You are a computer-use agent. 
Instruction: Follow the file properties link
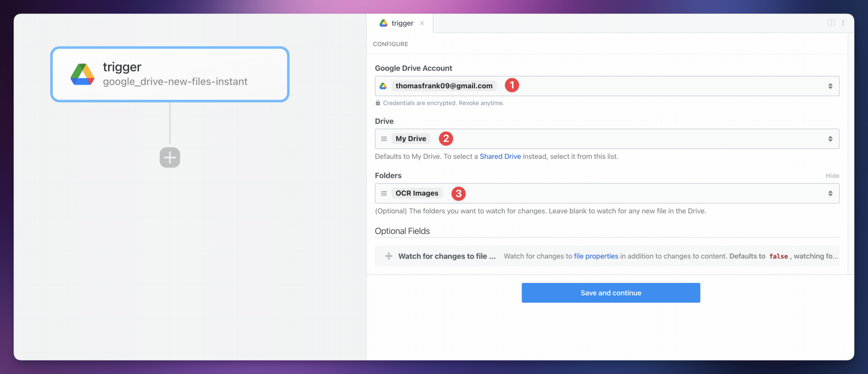coord(595,256)
